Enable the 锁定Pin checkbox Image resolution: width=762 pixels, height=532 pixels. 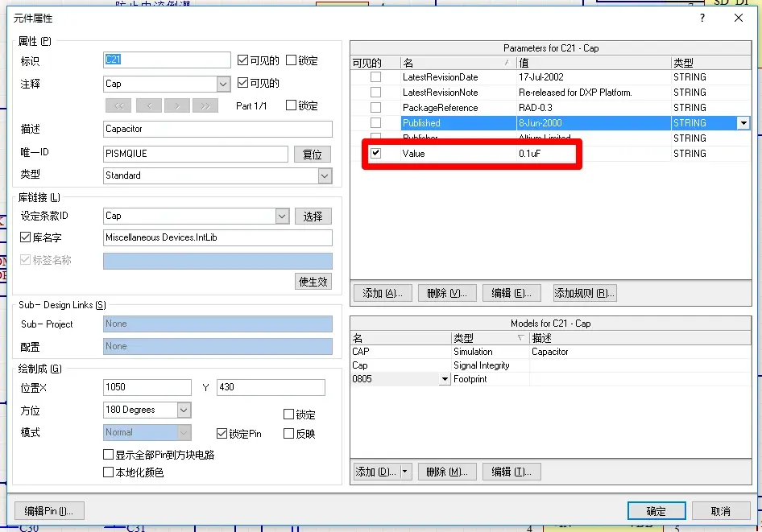(x=222, y=434)
